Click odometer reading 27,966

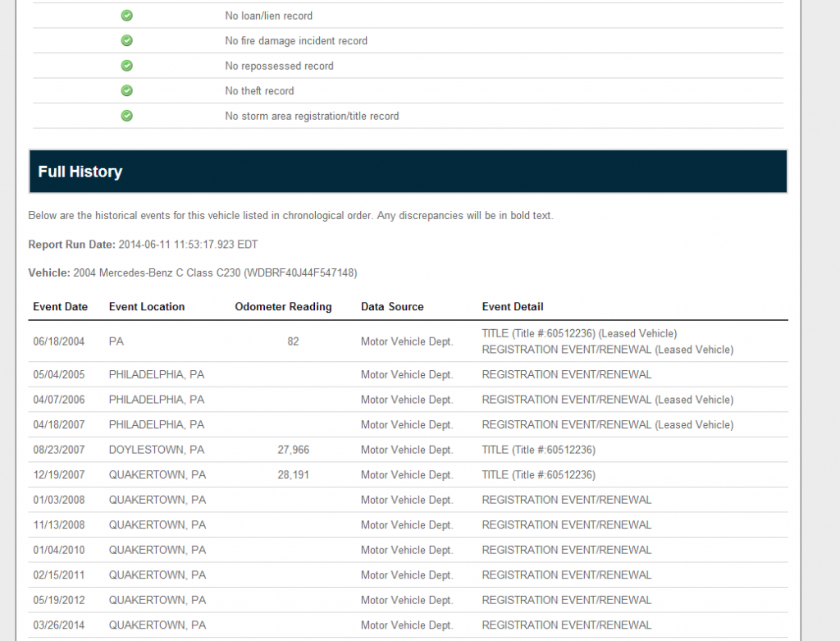click(x=293, y=450)
